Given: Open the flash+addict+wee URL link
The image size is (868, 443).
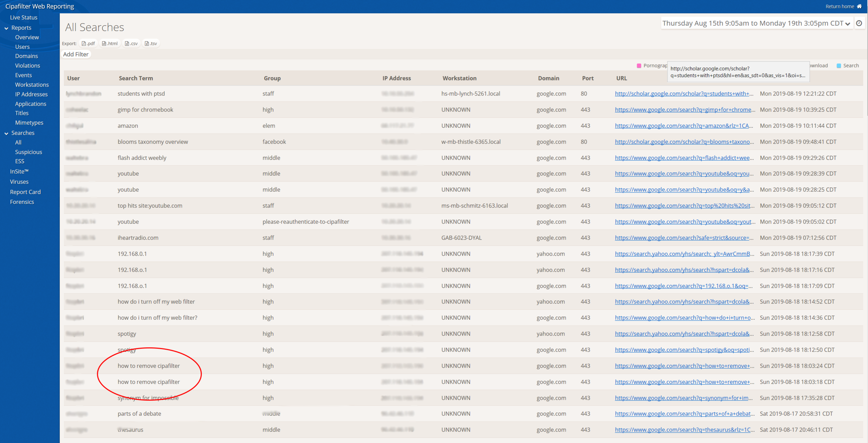Looking at the screenshot, I should click(684, 158).
